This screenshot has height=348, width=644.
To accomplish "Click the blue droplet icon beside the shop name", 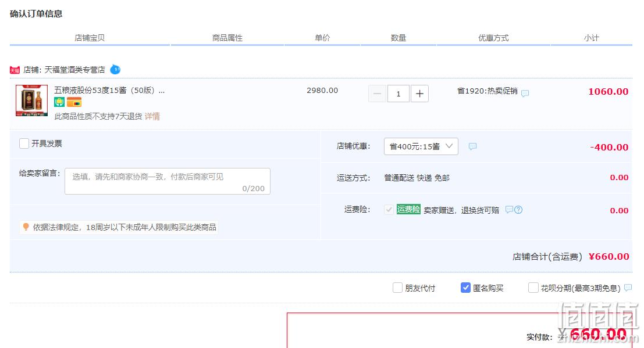I will pyautogui.click(x=115, y=70).
